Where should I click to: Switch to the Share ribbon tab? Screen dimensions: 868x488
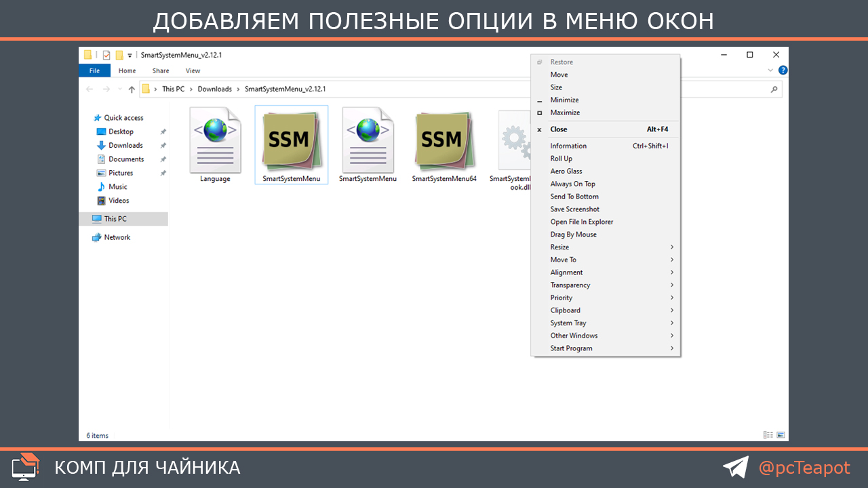coord(161,70)
